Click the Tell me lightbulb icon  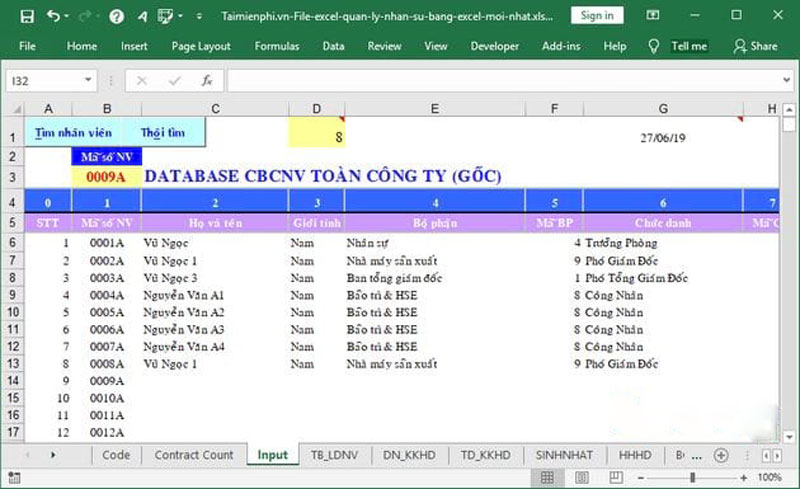[x=654, y=46]
